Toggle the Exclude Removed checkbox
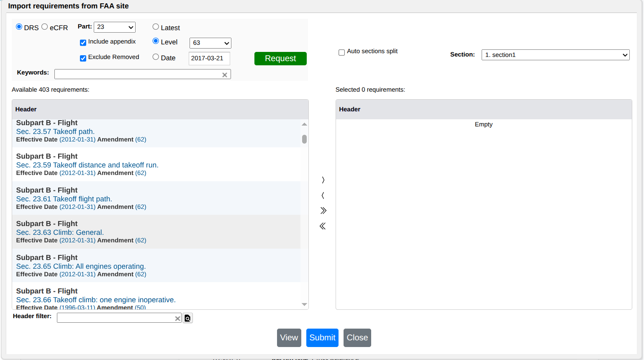Screen dimensions: 644x360 point(83,58)
